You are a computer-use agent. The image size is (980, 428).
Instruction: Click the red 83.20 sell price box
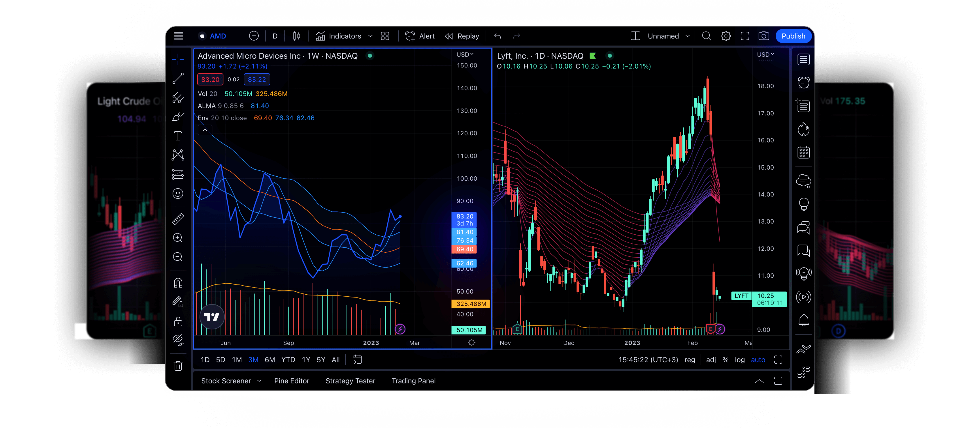(210, 79)
